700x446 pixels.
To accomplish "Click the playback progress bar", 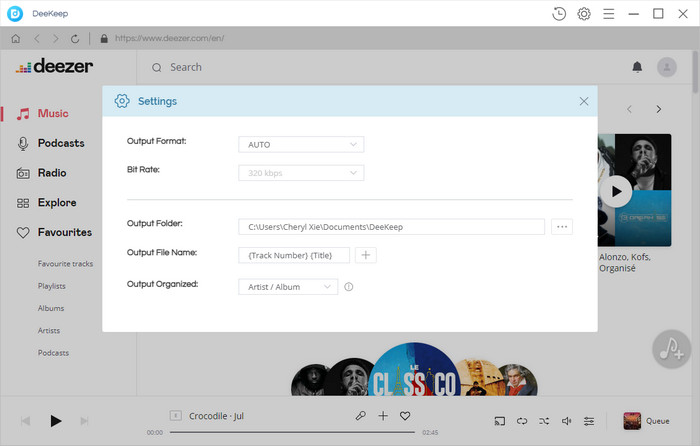I will [x=292, y=432].
